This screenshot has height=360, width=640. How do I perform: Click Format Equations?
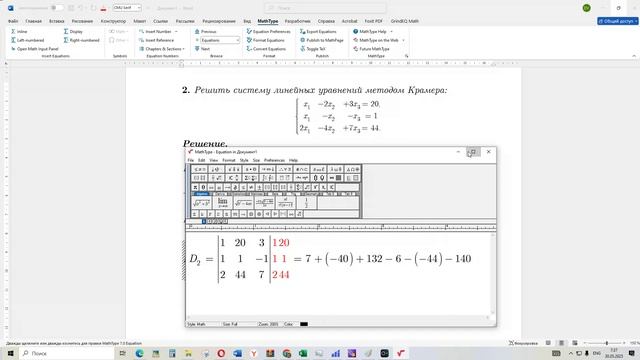266,40
